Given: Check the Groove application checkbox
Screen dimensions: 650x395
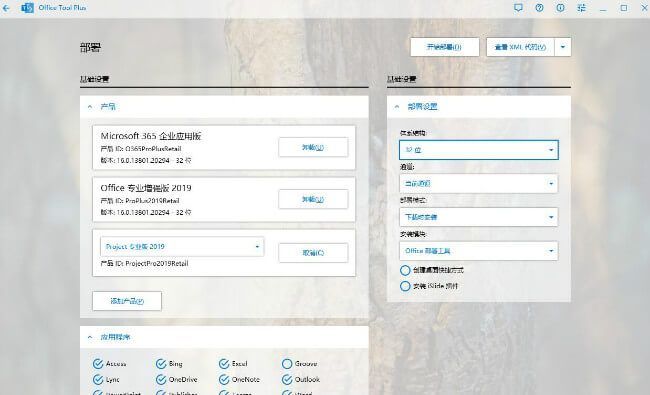Looking at the screenshot, I should (x=287, y=363).
